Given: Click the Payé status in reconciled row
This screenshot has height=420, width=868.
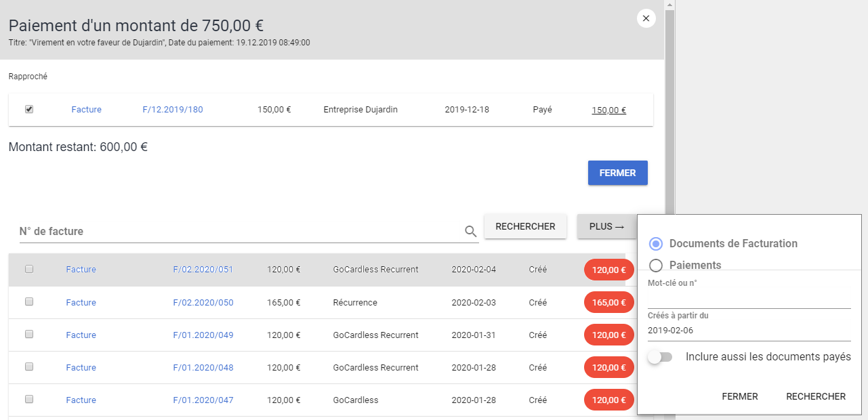Looking at the screenshot, I should coord(542,110).
